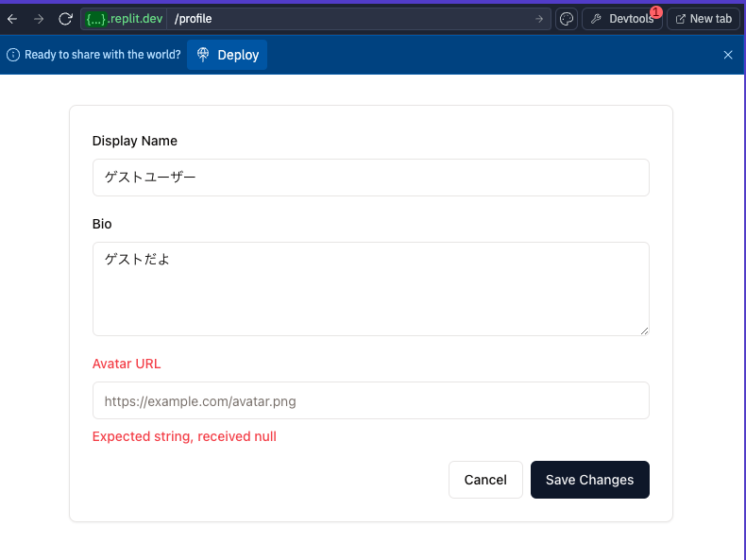Click the Avatar URL label
The image size is (746, 560).
[x=127, y=364]
